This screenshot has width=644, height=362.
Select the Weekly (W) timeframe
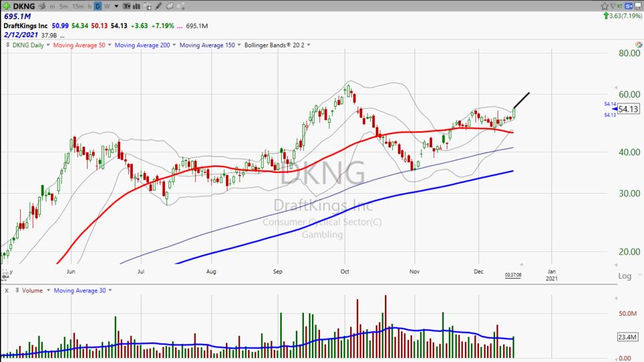(107, 7)
